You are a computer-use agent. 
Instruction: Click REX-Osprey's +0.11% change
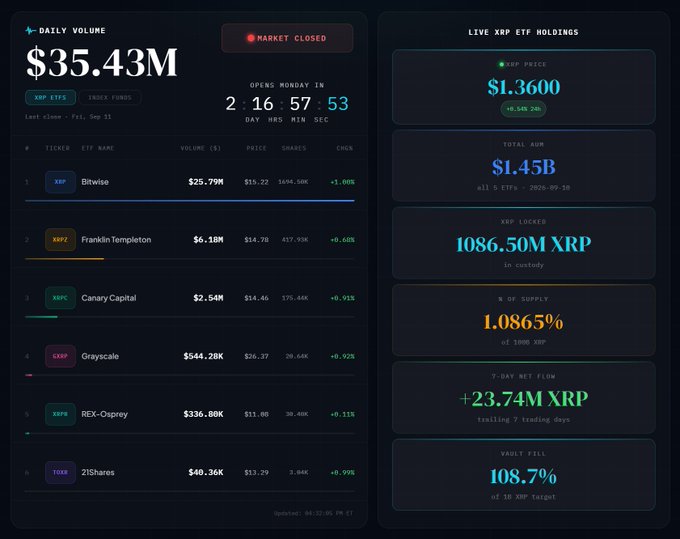pos(342,414)
